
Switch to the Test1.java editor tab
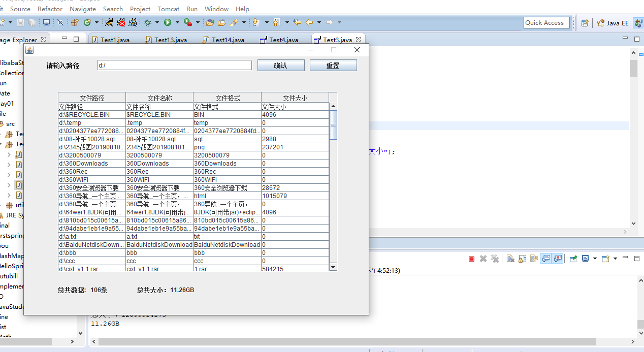coord(112,40)
